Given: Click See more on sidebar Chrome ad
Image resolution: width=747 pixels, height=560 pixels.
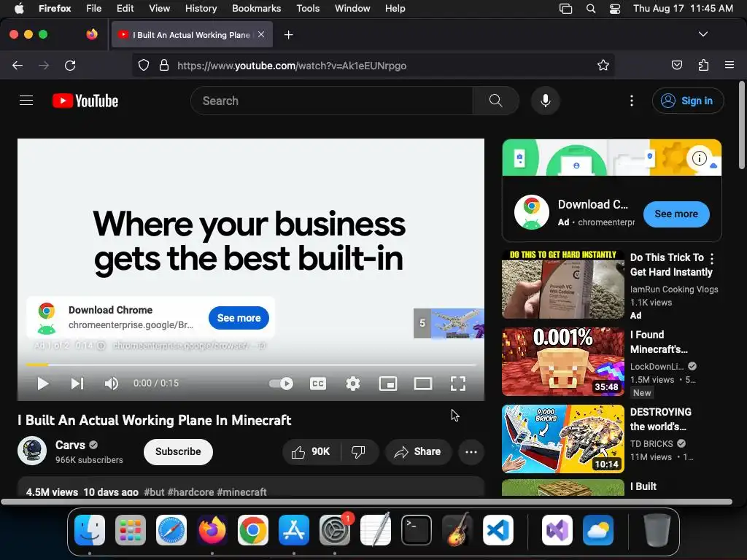Looking at the screenshot, I should pyautogui.click(x=676, y=214).
